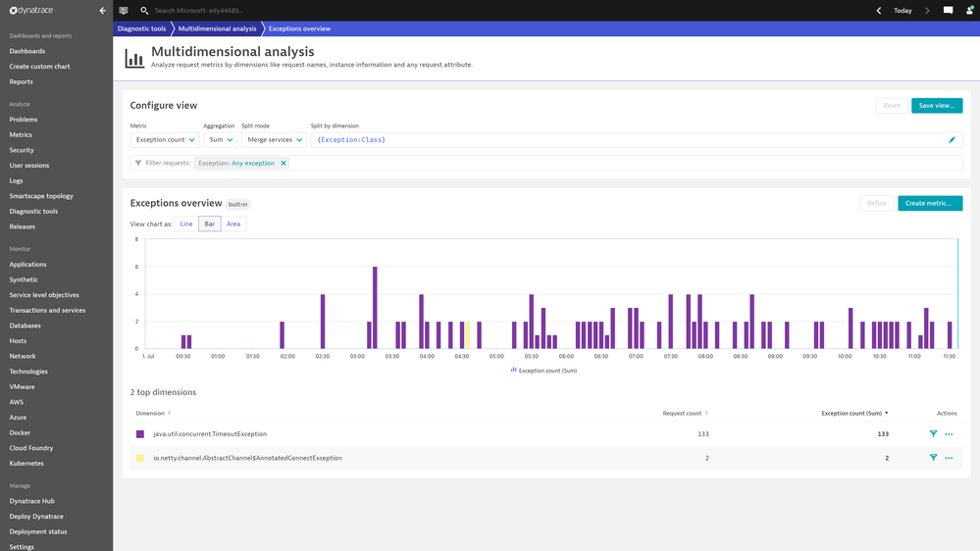This screenshot has width=980, height=551.
Task: Open the user profile icon
Action: click(970, 11)
